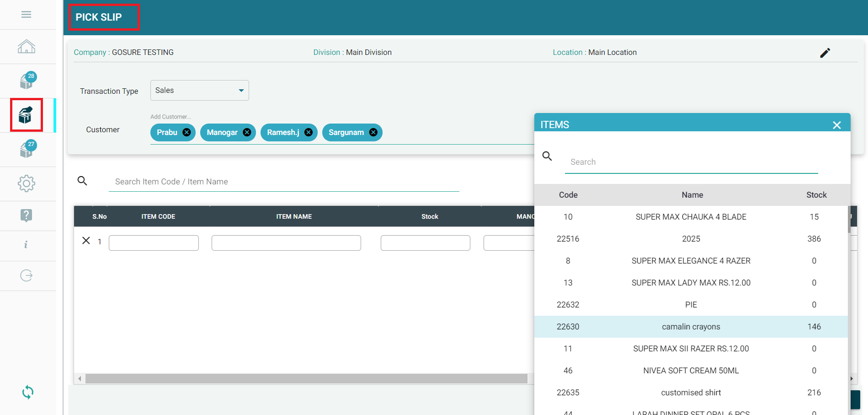Open the hamburger menu
868x415 pixels.
point(27,15)
